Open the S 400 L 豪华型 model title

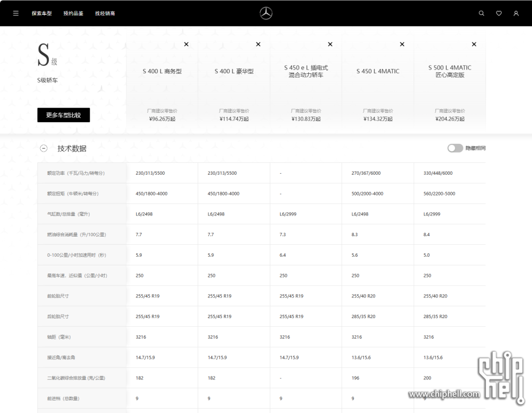234,71
